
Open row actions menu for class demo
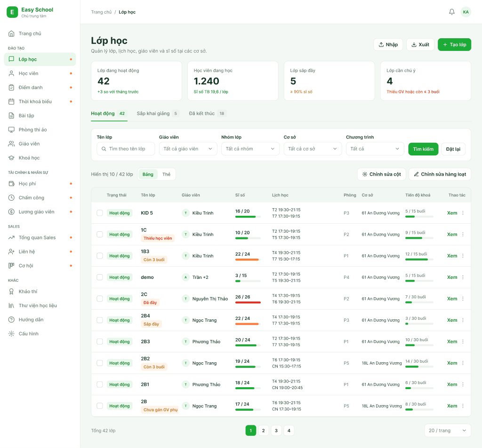pyautogui.click(x=463, y=277)
